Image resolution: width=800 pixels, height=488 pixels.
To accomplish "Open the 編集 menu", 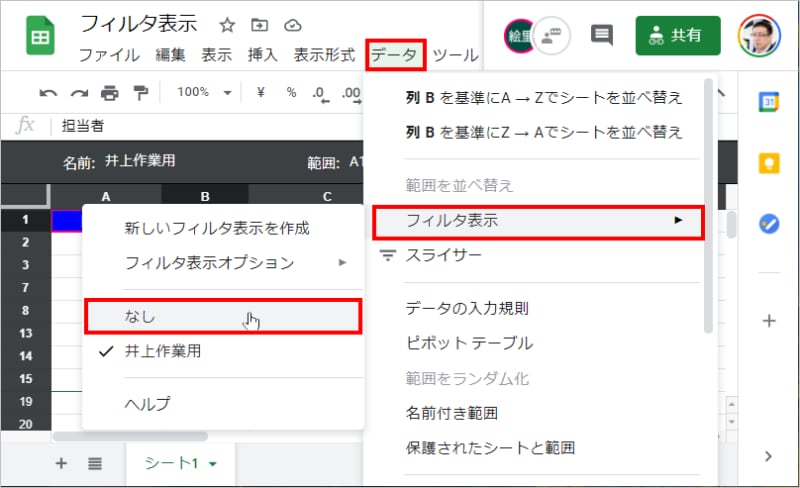I will 170,54.
